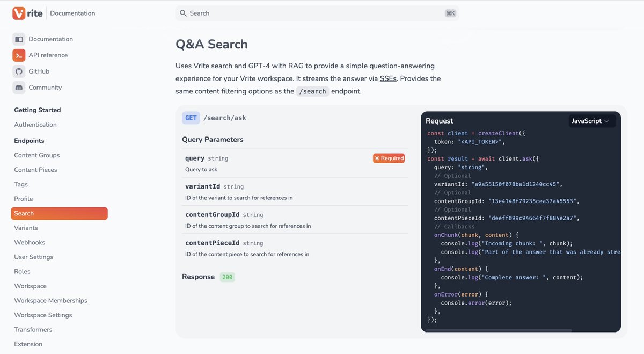The width and height of the screenshot is (644, 354).
Task: Click inside the Search input field
Action: coord(268,12)
